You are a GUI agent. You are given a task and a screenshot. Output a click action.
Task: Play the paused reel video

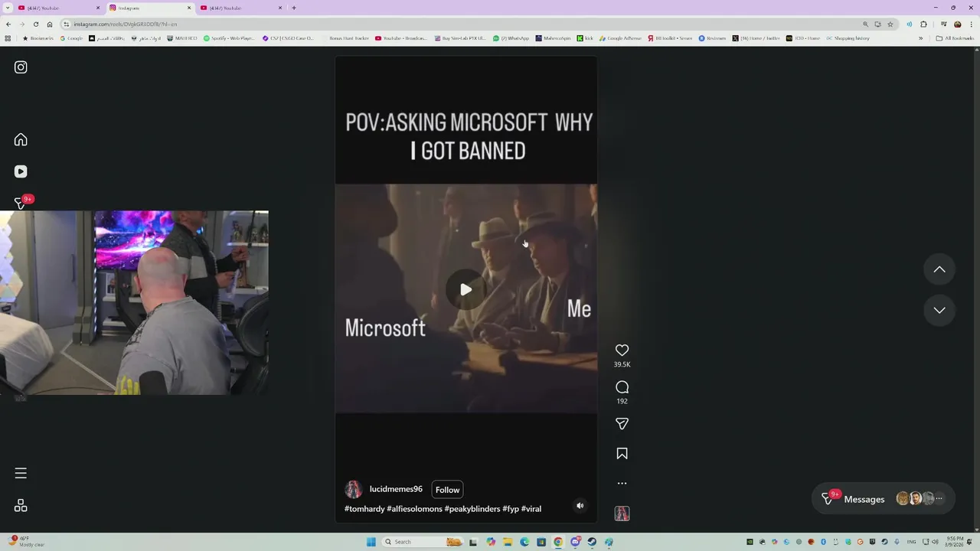(x=465, y=289)
